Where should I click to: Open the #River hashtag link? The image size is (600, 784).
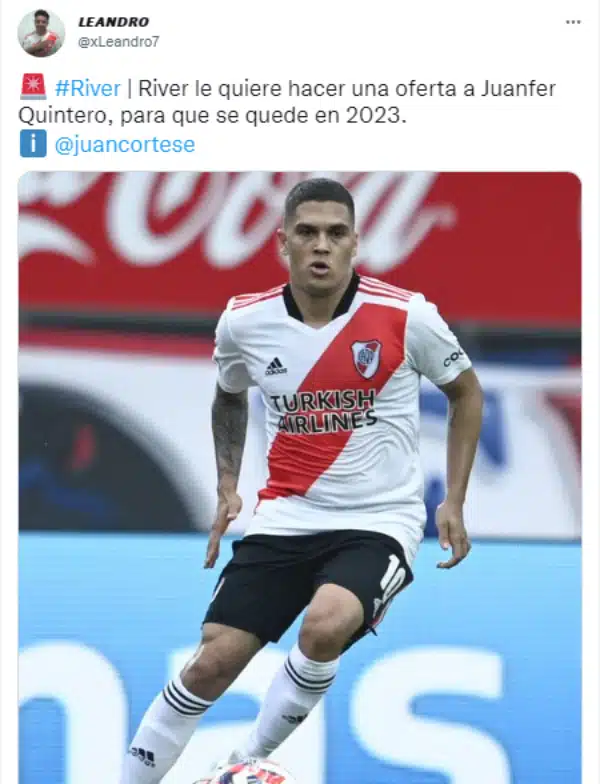[x=88, y=88]
